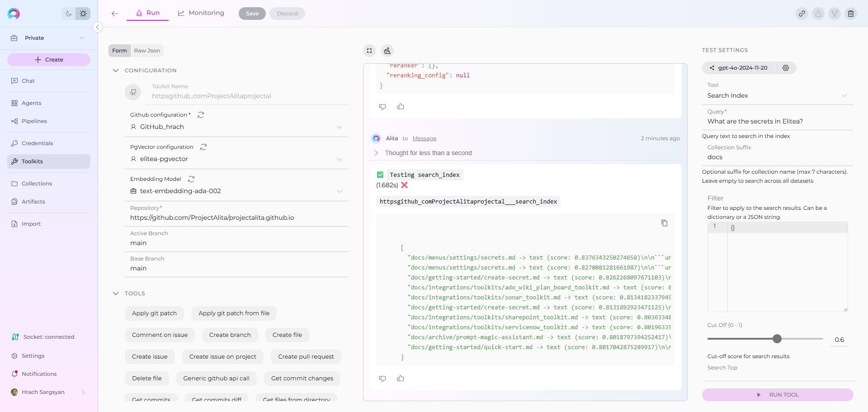
Task: Open Settings in sidebar
Action: pos(49,356)
